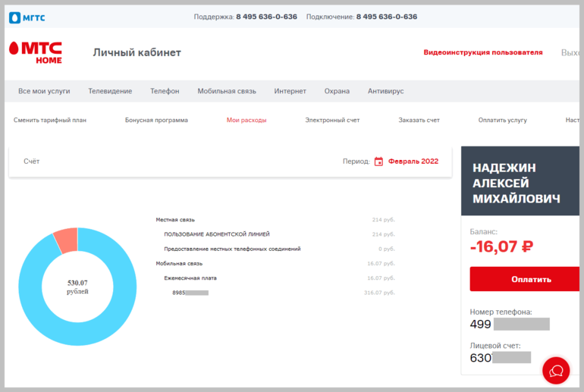Open the calendar icon next to Период
Screen dimensions: 584x392
coord(378,162)
